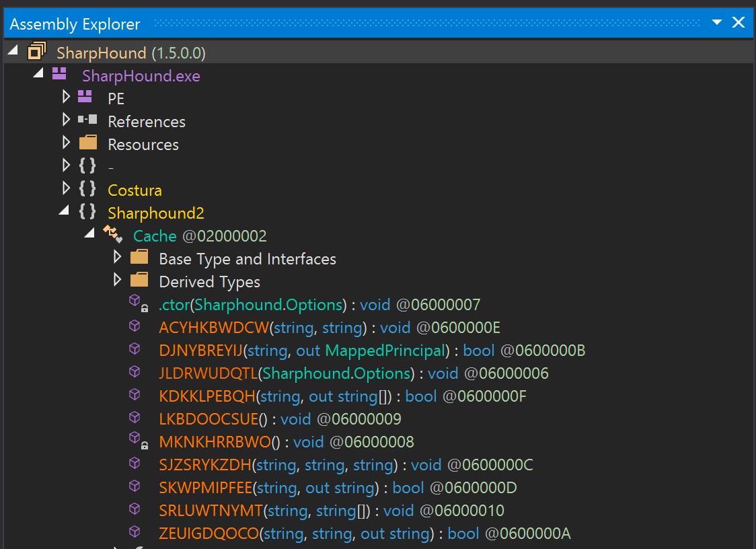Open SRLUWTNYMT(string, string[]) method
This screenshot has width=756, height=549.
pyautogui.click(x=332, y=511)
